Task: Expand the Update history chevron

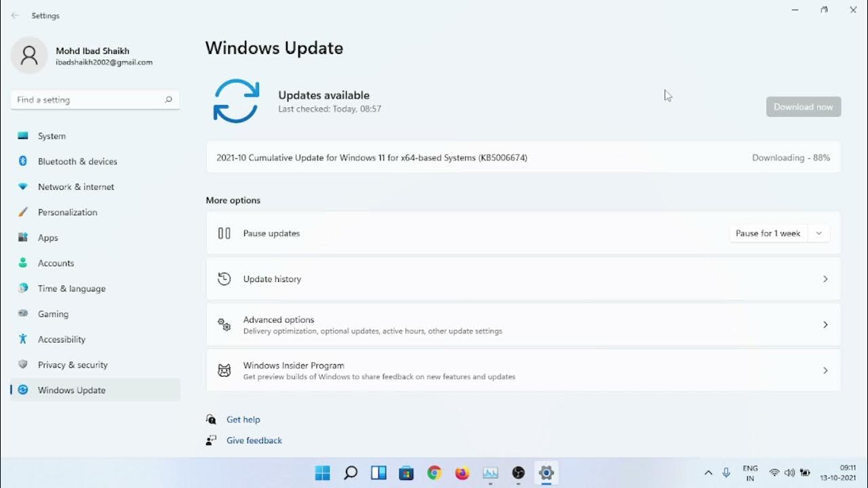Action: [x=825, y=279]
